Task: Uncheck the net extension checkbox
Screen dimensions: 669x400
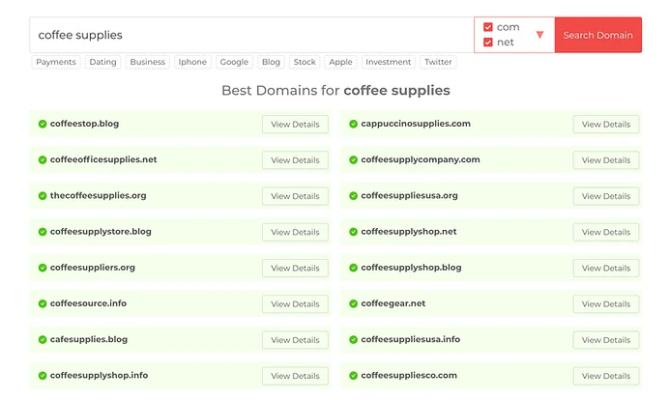Action: pyautogui.click(x=488, y=42)
